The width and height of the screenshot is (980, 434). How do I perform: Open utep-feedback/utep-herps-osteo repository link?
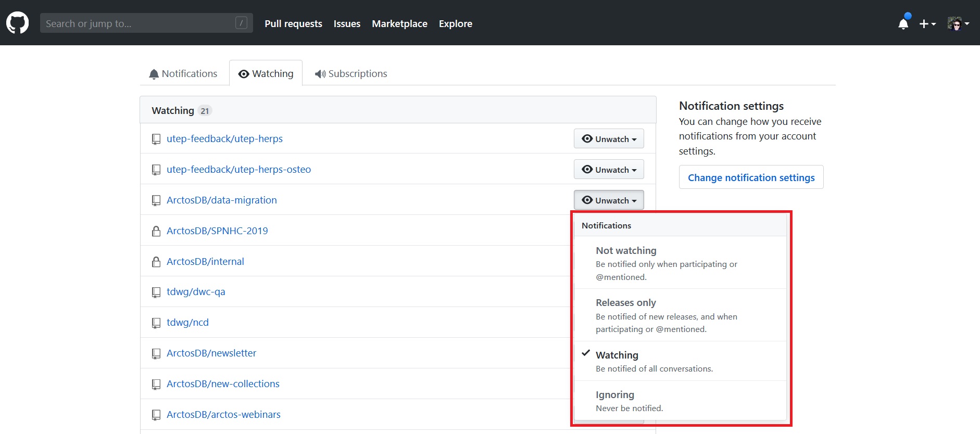click(x=238, y=170)
